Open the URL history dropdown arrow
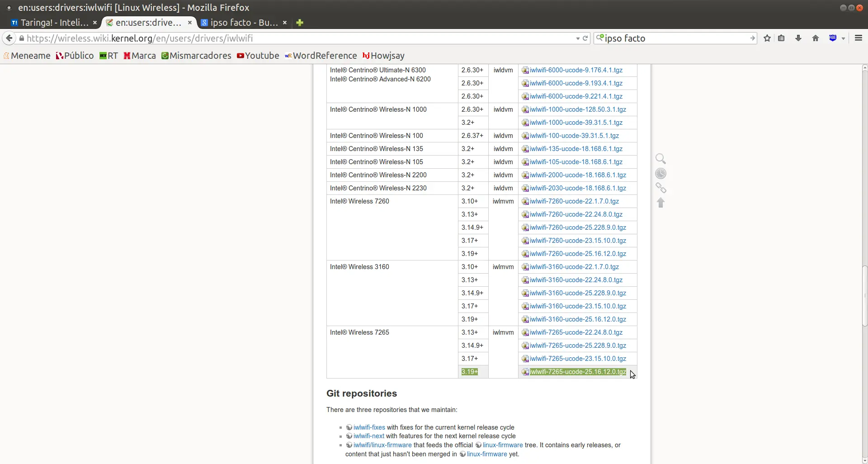 coord(578,39)
